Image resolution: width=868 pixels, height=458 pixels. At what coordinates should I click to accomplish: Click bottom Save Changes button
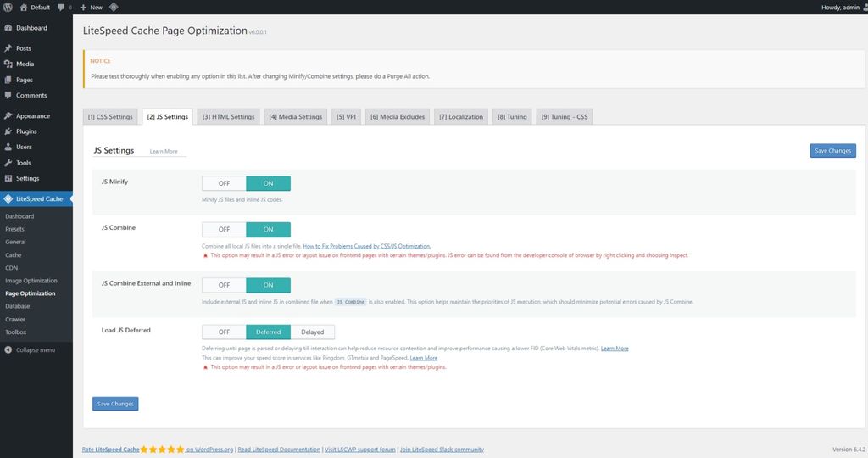click(115, 404)
